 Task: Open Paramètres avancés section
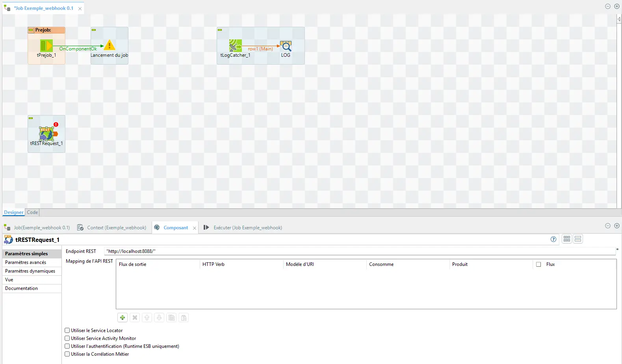click(x=26, y=262)
